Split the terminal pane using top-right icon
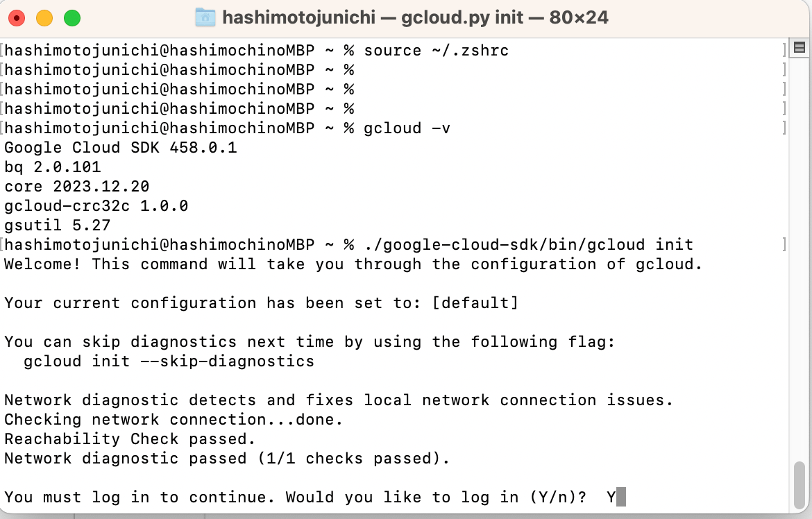The image size is (812, 519). 800,48
